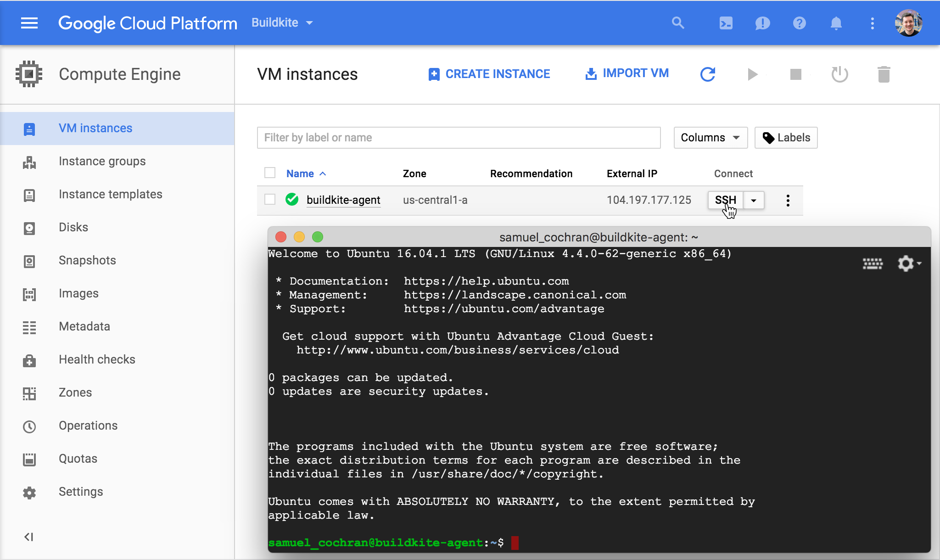
Task: Select Operations in the sidebar
Action: click(x=117, y=426)
